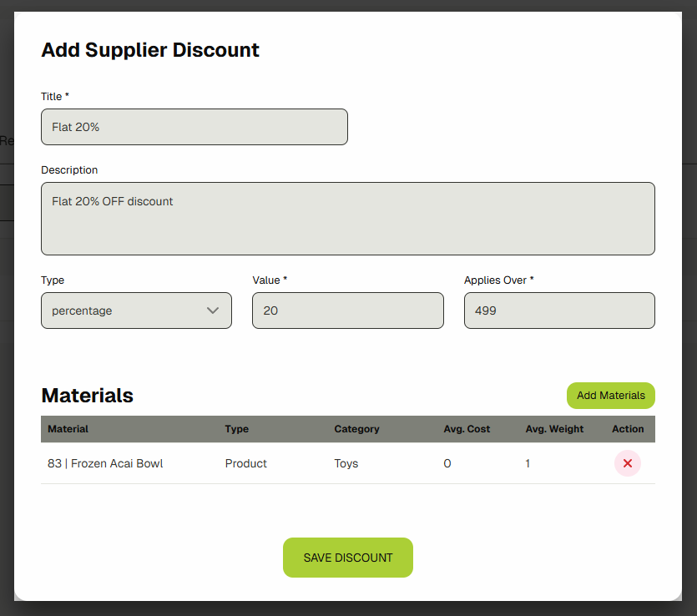Click the Applies Over input field

click(x=558, y=311)
